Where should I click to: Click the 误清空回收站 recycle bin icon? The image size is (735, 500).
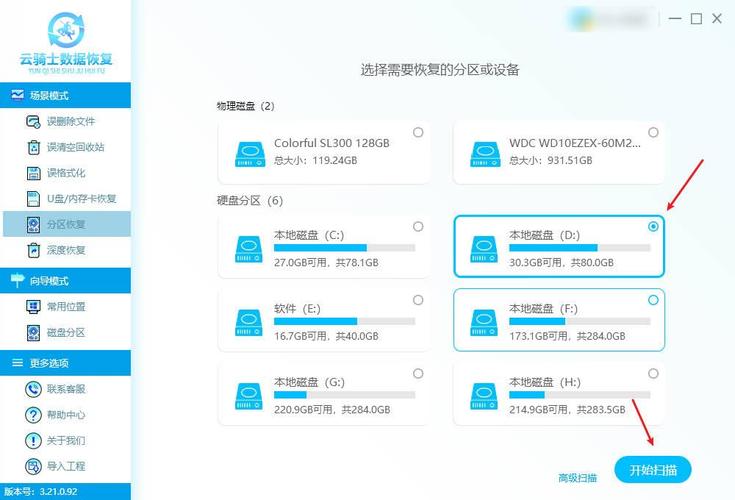point(34,147)
